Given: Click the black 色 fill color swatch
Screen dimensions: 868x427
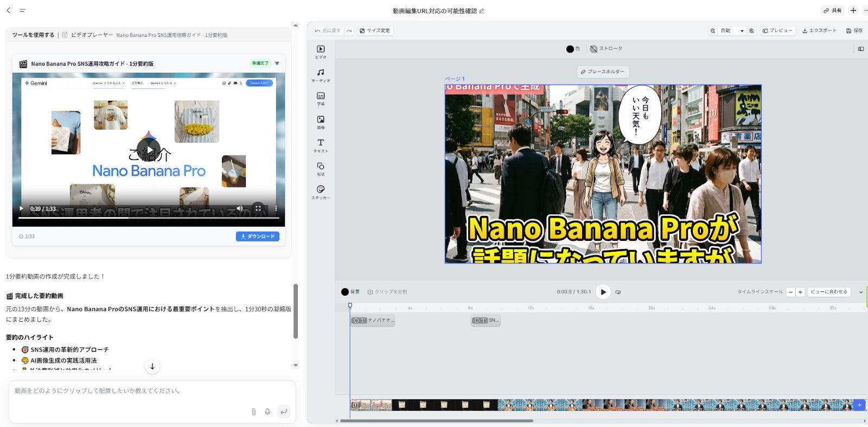Looking at the screenshot, I should (570, 49).
